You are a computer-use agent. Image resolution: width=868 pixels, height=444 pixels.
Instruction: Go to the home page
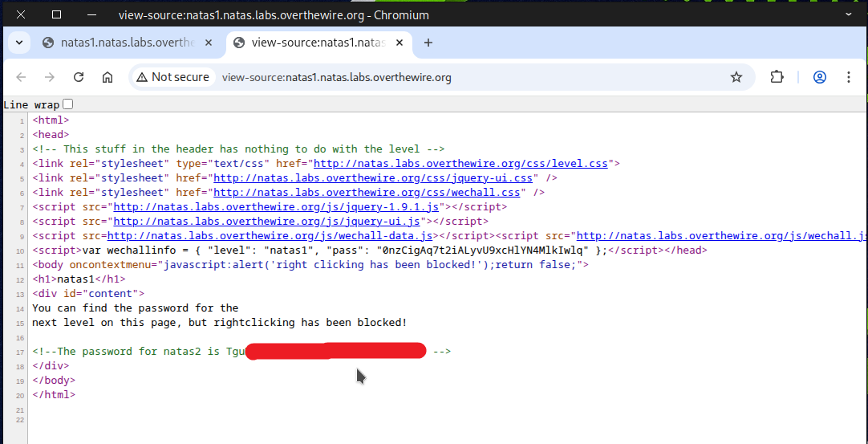[x=107, y=77]
